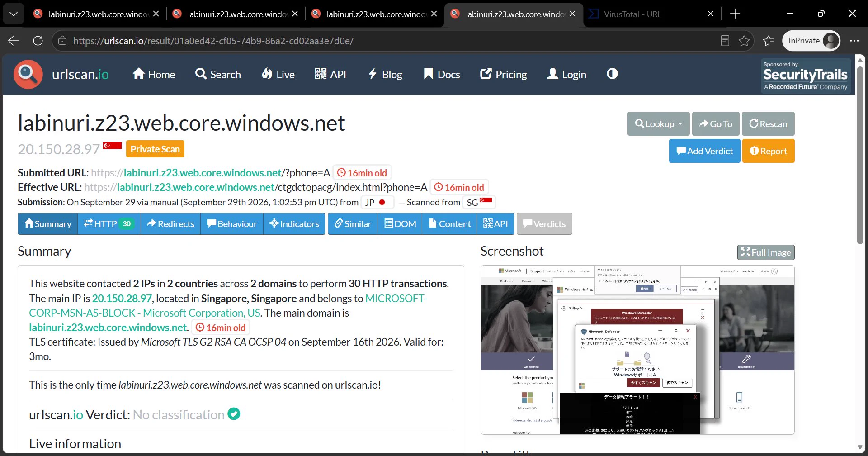Click the Login link
The height and width of the screenshot is (456, 868).
pos(566,74)
